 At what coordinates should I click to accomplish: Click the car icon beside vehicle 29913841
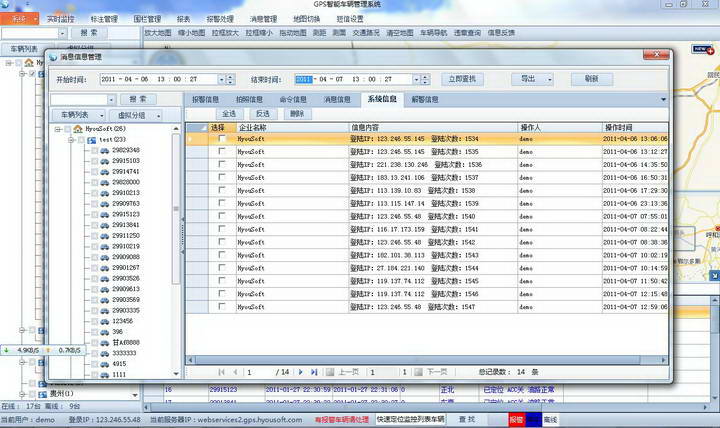105,225
